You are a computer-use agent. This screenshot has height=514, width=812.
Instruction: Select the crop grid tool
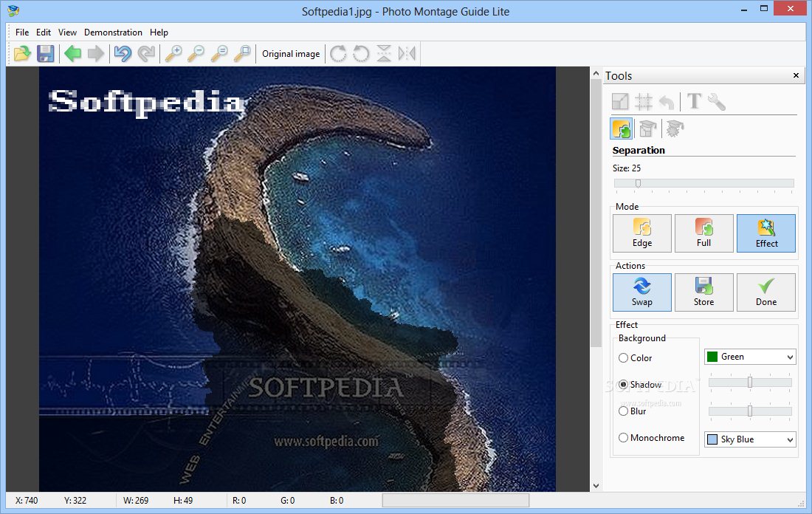point(644,102)
